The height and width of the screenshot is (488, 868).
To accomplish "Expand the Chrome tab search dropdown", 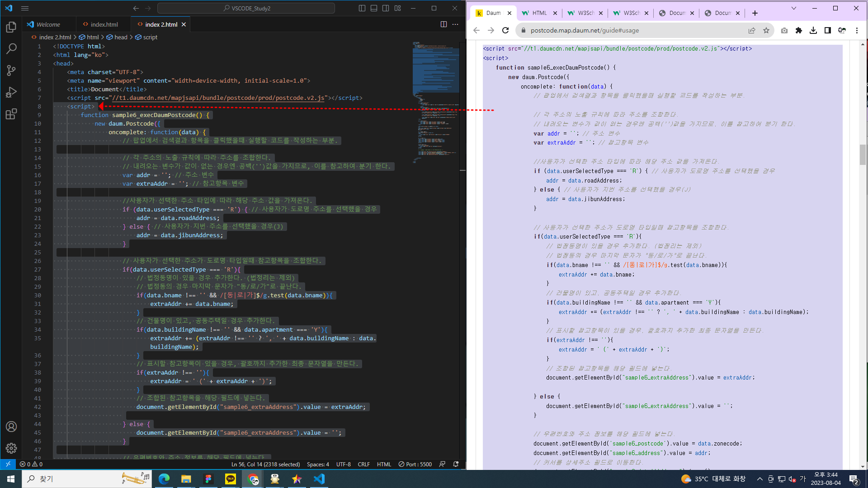I will coord(793,8).
